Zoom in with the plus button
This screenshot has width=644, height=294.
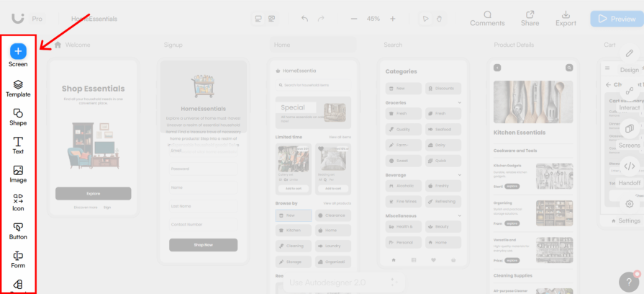click(x=392, y=19)
